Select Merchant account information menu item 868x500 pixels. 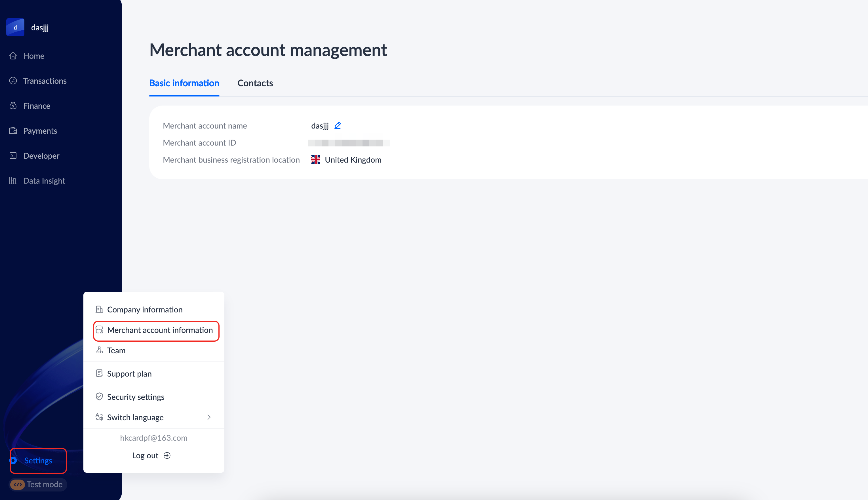pos(160,330)
